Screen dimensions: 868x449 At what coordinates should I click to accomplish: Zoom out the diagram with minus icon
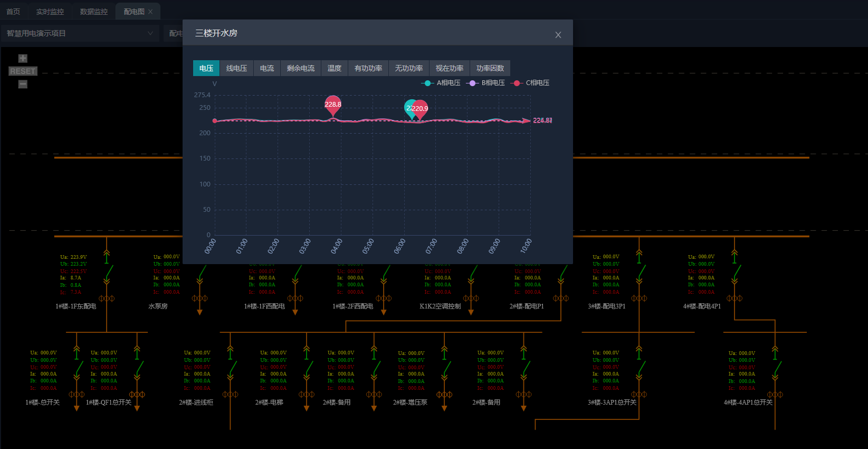pyautogui.click(x=23, y=84)
